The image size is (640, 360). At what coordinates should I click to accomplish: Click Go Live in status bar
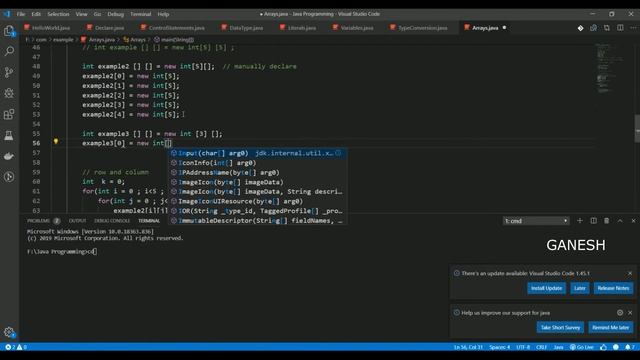[x=582, y=347]
